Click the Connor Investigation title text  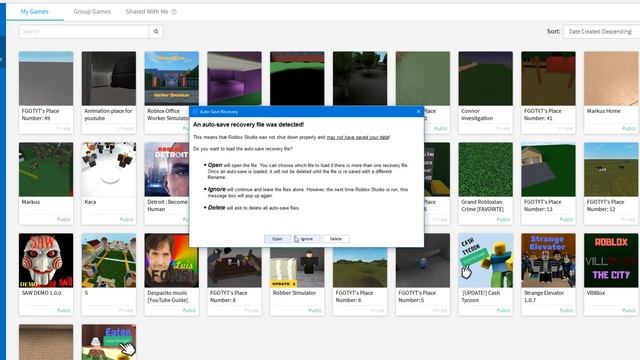pos(477,114)
